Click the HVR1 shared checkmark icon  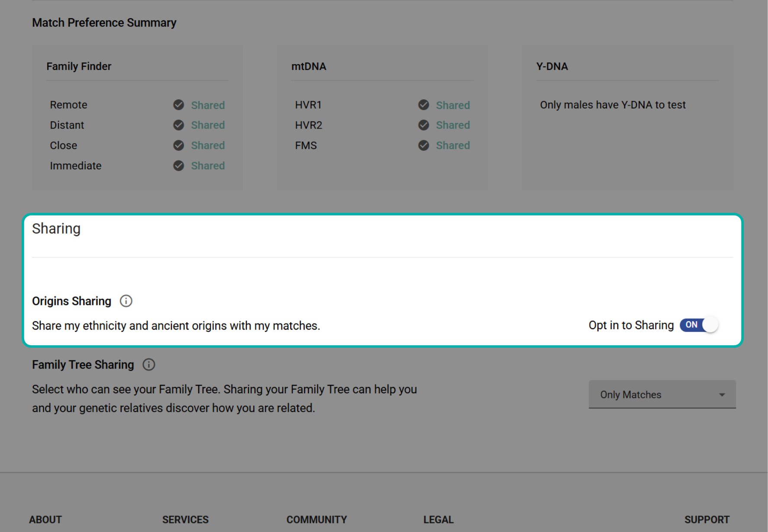[424, 105]
